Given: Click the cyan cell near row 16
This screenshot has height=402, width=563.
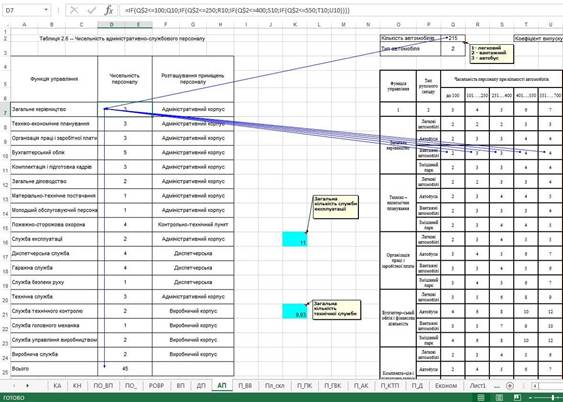Looking at the screenshot, I should click(294, 239).
